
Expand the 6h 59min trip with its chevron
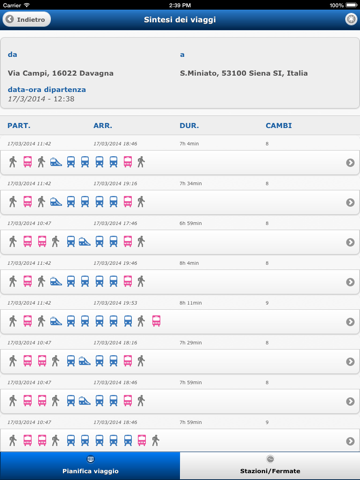(x=350, y=242)
